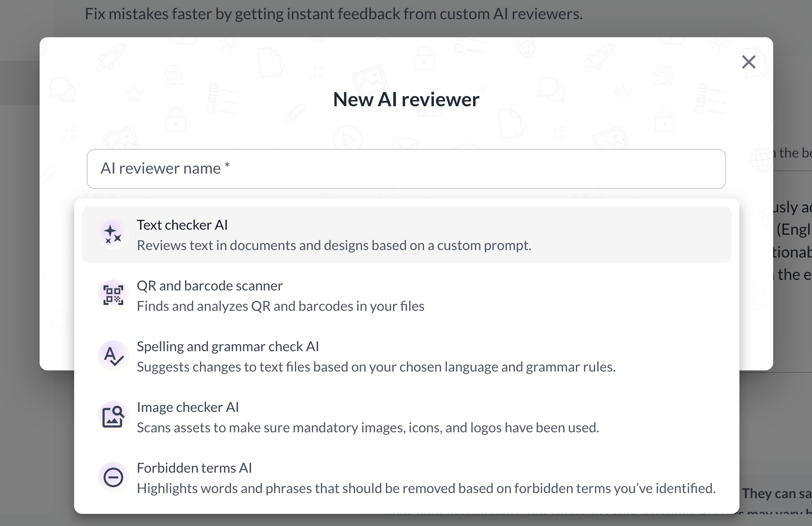The height and width of the screenshot is (526, 812).
Task: Click the QR code scanner icon
Action: click(113, 295)
